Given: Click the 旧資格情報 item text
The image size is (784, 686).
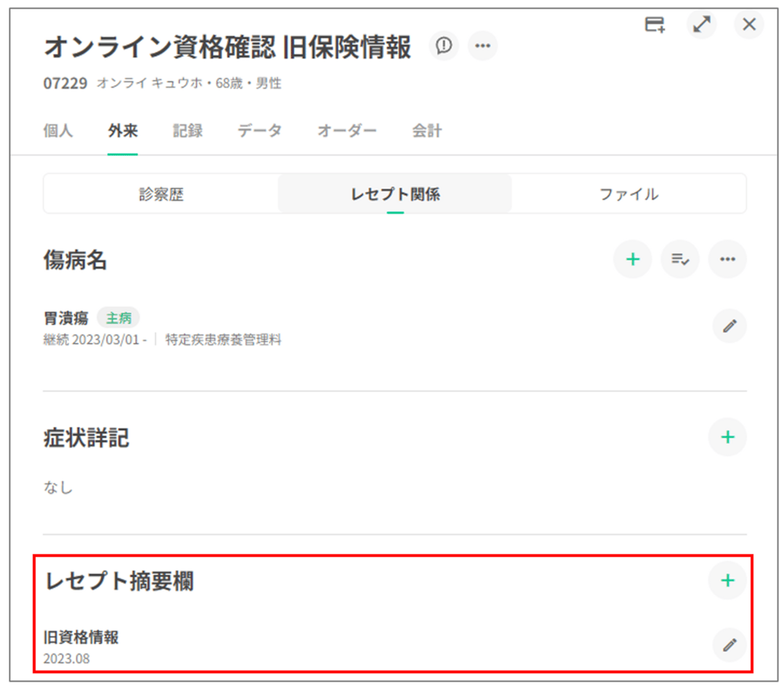Looking at the screenshot, I should tap(81, 637).
